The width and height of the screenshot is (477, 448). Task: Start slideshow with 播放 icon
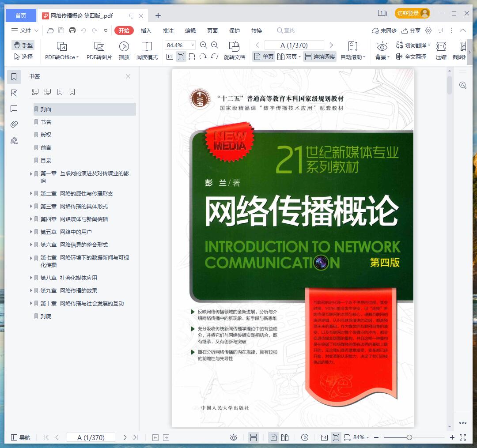point(124,46)
